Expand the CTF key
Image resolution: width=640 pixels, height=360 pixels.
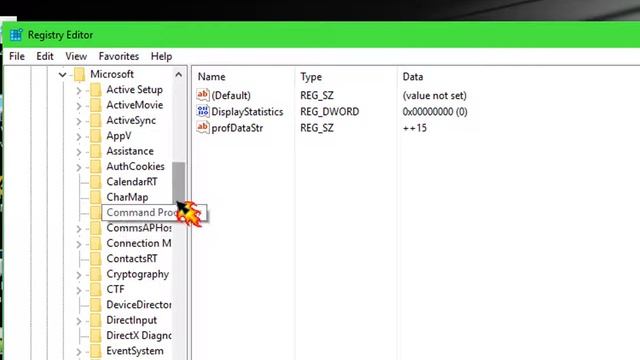(x=79, y=291)
